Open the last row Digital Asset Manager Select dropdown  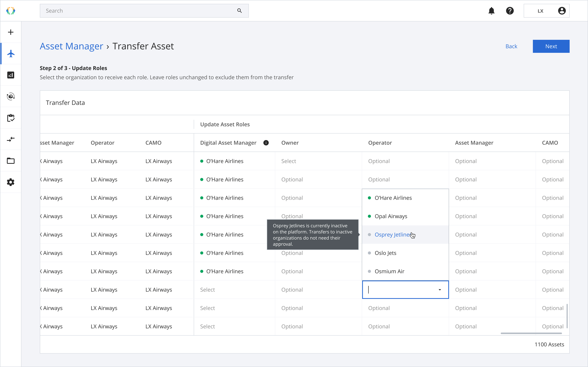[x=234, y=326]
